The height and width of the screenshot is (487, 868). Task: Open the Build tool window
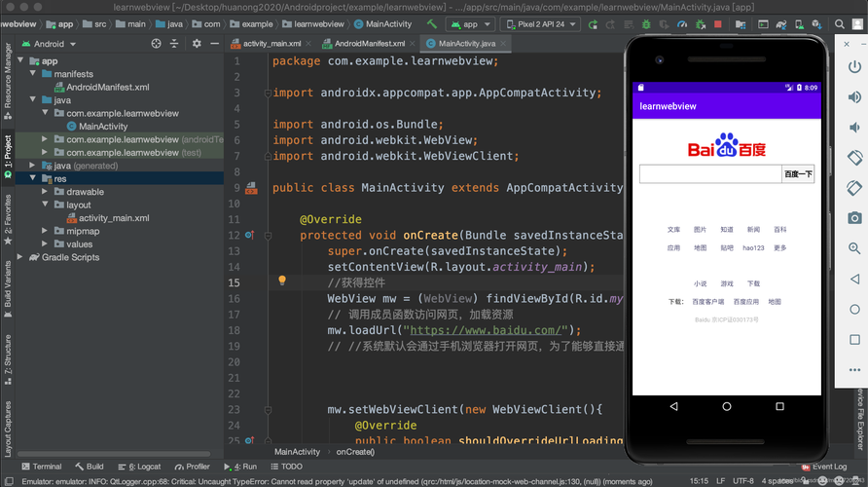(90, 467)
